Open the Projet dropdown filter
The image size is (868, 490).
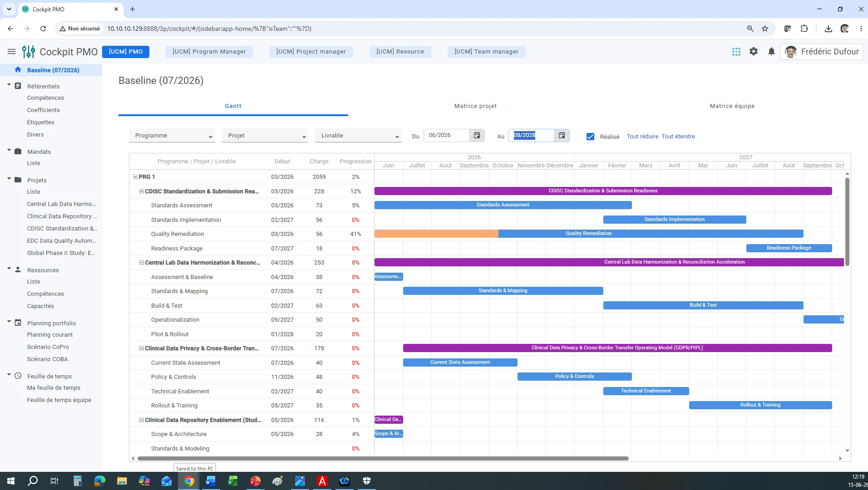pyautogui.click(x=265, y=136)
